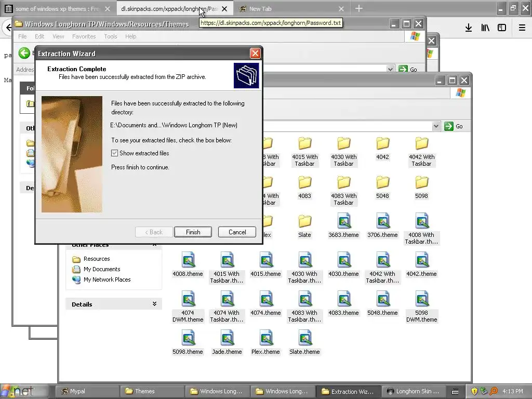This screenshot has height=399, width=532.
Task: Select the 4008 With Taskbar theme file
Action: [x=421, y=229]
